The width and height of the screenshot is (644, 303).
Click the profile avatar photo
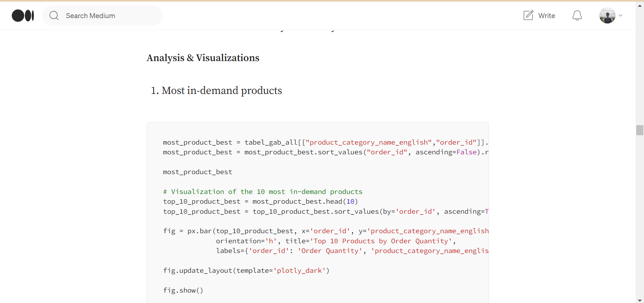tap(607, 15)
